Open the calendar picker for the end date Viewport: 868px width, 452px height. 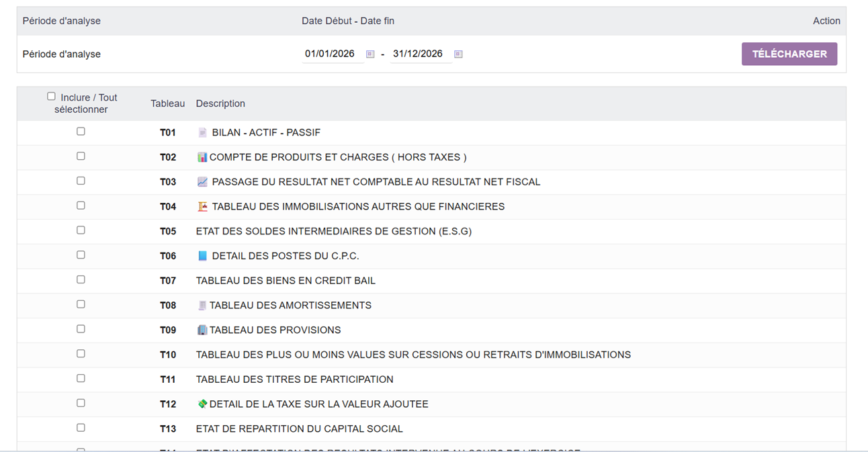click(458, 53)
